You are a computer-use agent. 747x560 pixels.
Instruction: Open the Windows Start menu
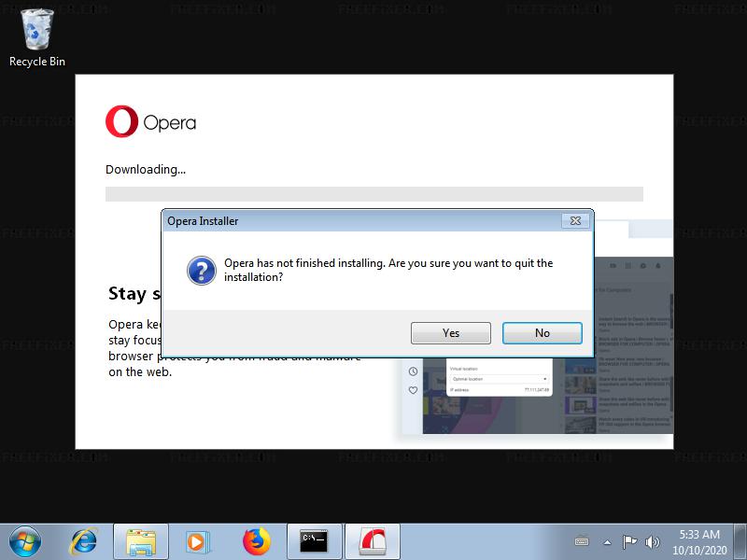tap(24, 541)
